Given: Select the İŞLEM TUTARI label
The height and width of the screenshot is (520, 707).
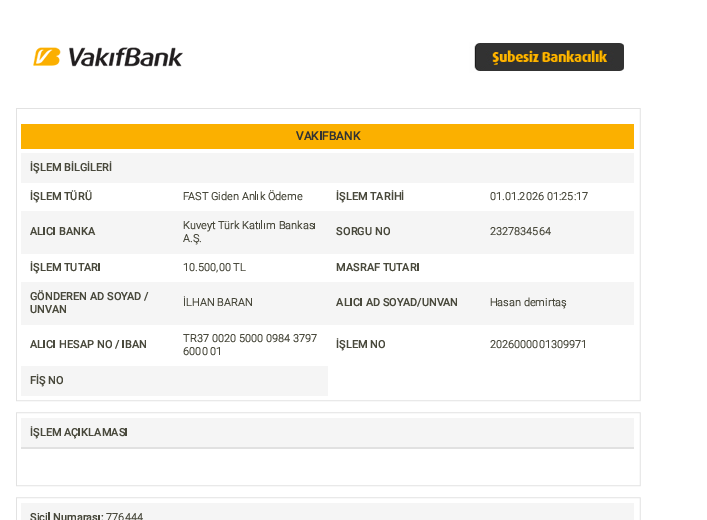Looking at the screenshot, I should pyautogui.click(x=65, y=267).
